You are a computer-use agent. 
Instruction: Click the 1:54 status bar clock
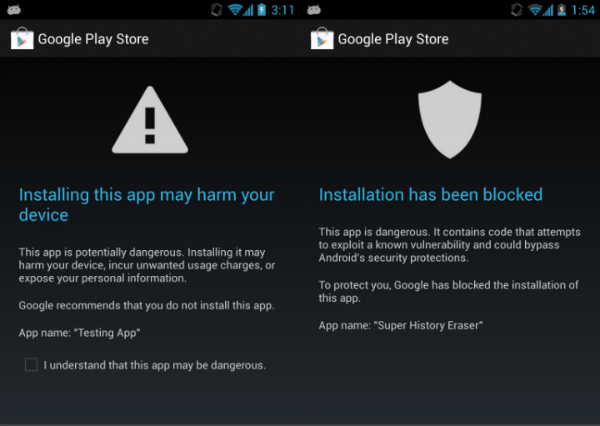point(581,10)
